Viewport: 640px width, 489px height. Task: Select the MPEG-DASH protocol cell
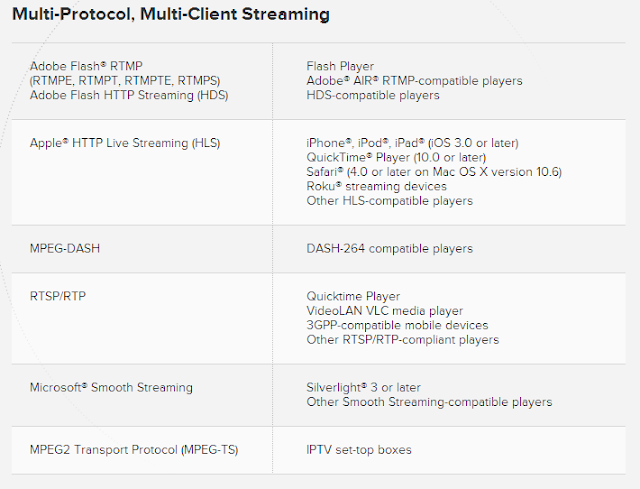tap(142, 249)
